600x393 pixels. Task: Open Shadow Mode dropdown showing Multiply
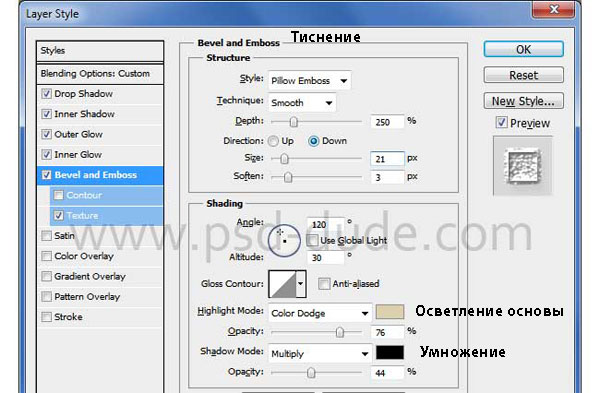[x=320, y=354]
